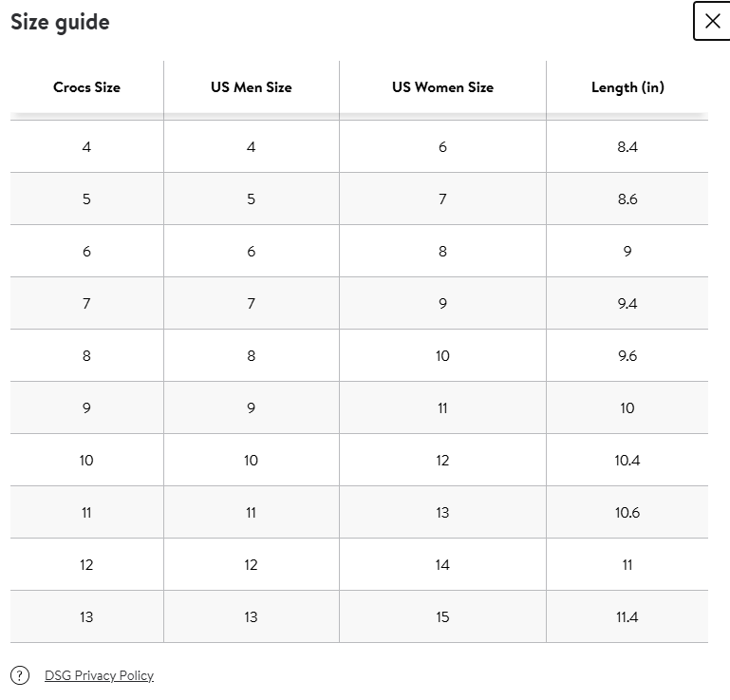The image size is (730, 700).
Task: Select the 10.6 length cell
Action: [x=627, y=513]
